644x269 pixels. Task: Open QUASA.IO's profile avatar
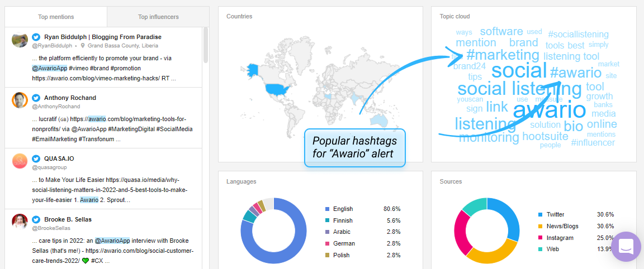(x=20, y=161)
